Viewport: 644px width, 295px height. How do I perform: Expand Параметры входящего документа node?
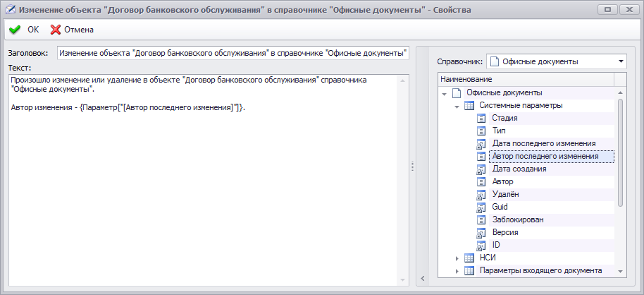457,271
